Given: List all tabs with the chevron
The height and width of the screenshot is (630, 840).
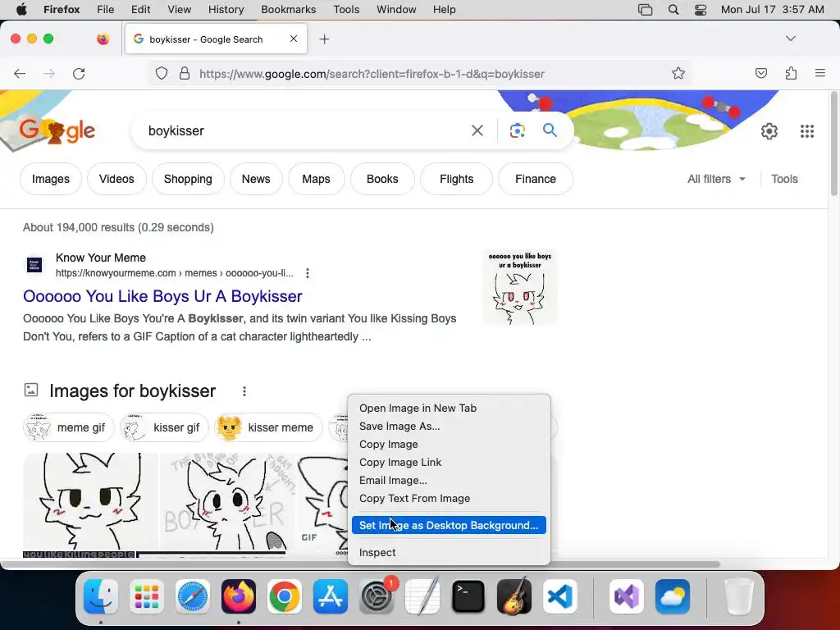Looking at the screenshot, I should [790, 39].
